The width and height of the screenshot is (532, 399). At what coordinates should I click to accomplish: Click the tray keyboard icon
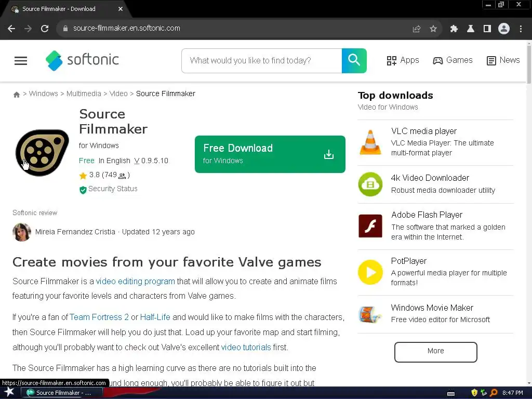click(x=451, y=393)
